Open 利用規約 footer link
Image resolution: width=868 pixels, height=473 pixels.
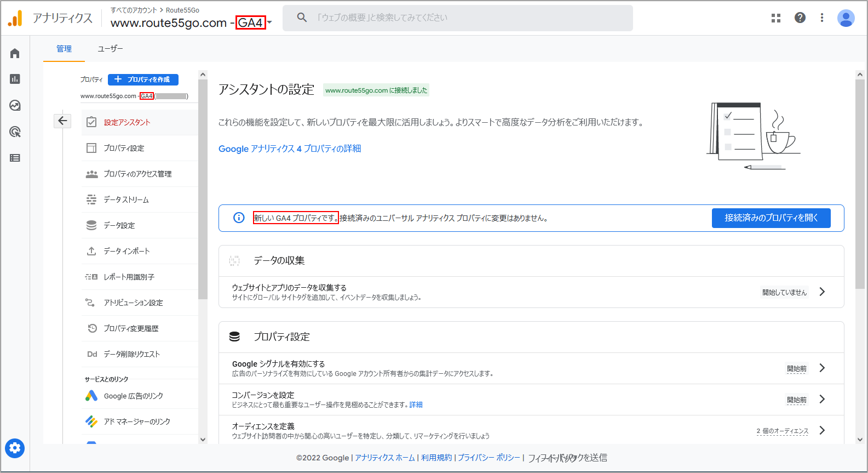[436, 458]
